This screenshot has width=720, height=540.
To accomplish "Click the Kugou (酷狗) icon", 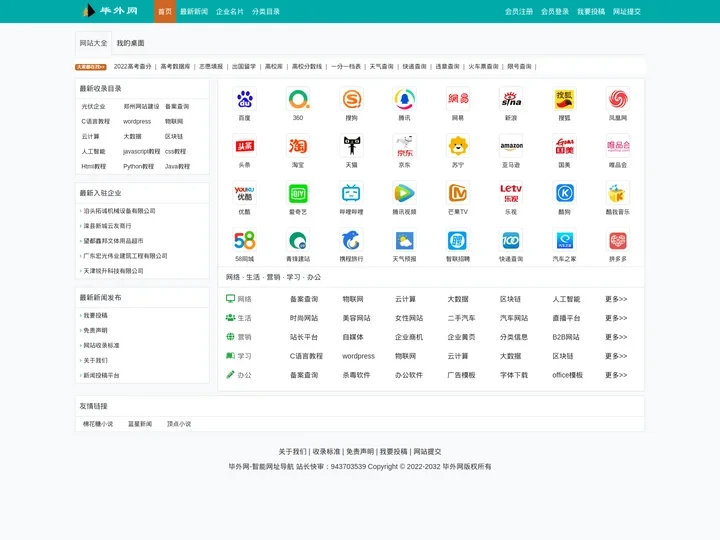I will (564, 193).
